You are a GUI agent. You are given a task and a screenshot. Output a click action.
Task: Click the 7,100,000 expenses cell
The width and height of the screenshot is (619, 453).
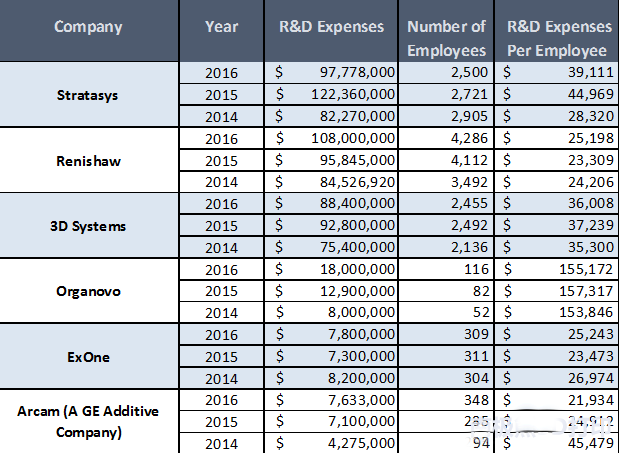pos(331,422)
